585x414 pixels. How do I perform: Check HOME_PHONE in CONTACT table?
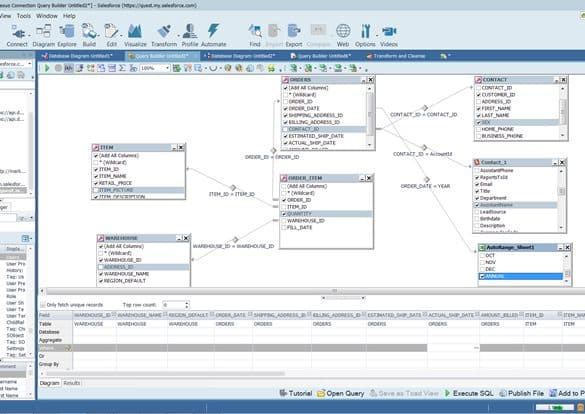pyautogui.click(x=478, y=129)
